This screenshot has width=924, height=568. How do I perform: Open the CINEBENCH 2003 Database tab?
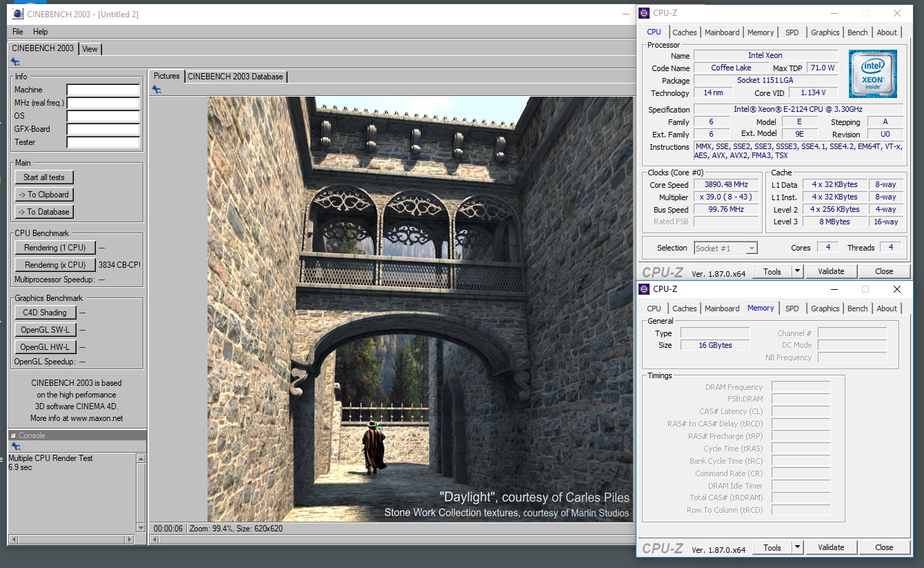tap(236, 77)
